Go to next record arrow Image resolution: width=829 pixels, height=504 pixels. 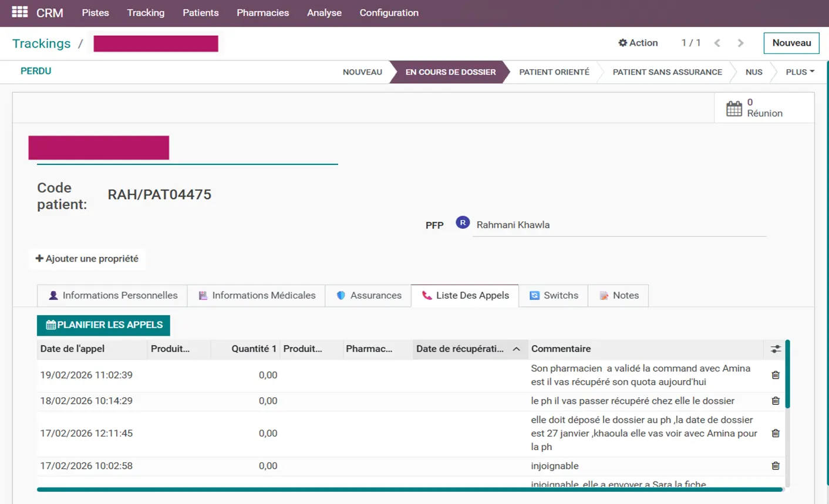pyautogui.click(x=740, y=43)
